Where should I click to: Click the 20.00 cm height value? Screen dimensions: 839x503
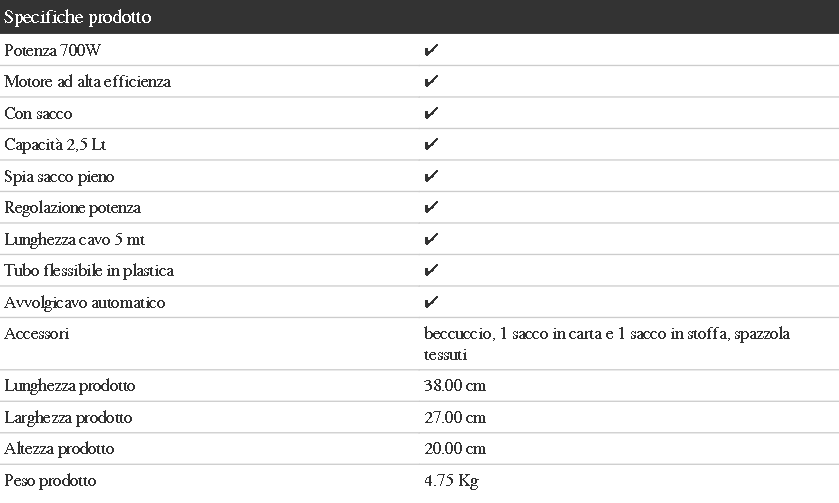click(x=455, y=448)
